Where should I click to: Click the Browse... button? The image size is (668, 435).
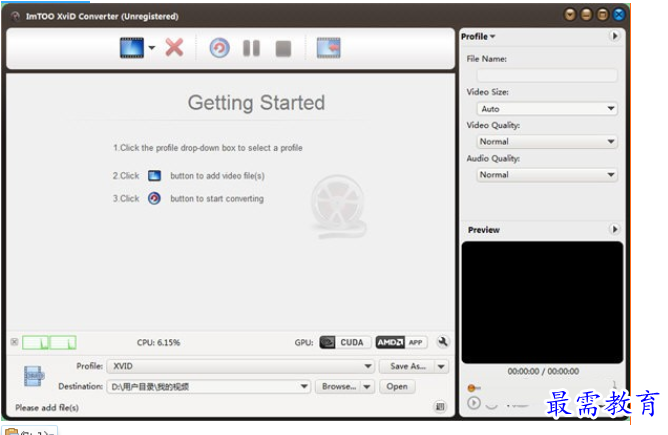338,387
